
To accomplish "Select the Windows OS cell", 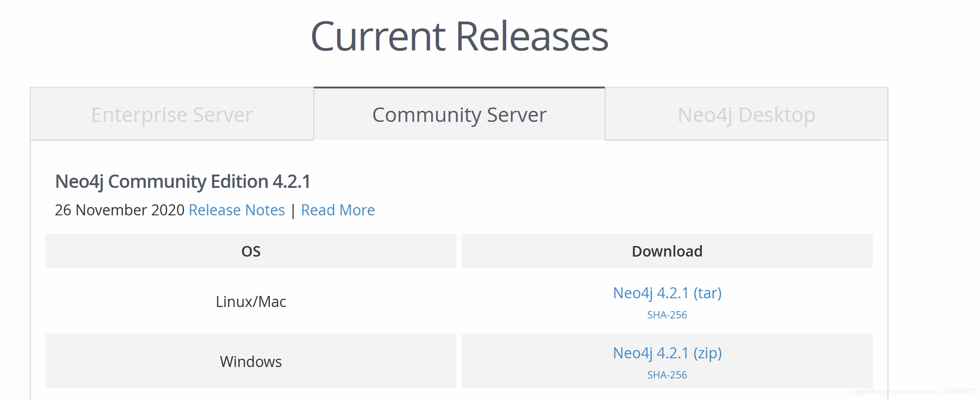I will click(x=251, y=362).
